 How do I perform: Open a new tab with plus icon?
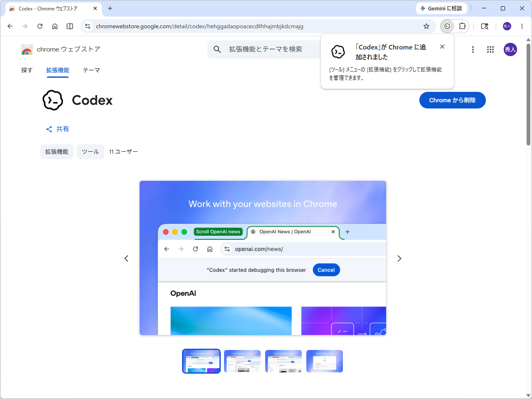110,8
